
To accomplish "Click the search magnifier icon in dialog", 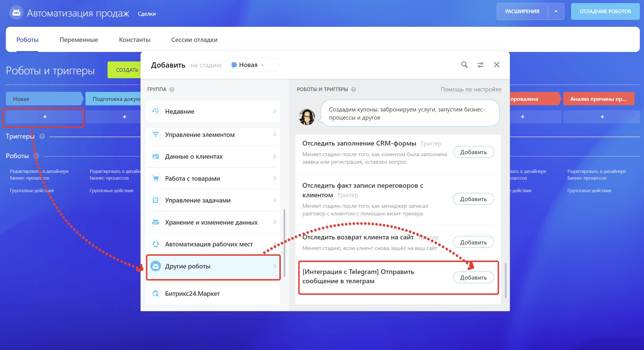I will (464, 65).
